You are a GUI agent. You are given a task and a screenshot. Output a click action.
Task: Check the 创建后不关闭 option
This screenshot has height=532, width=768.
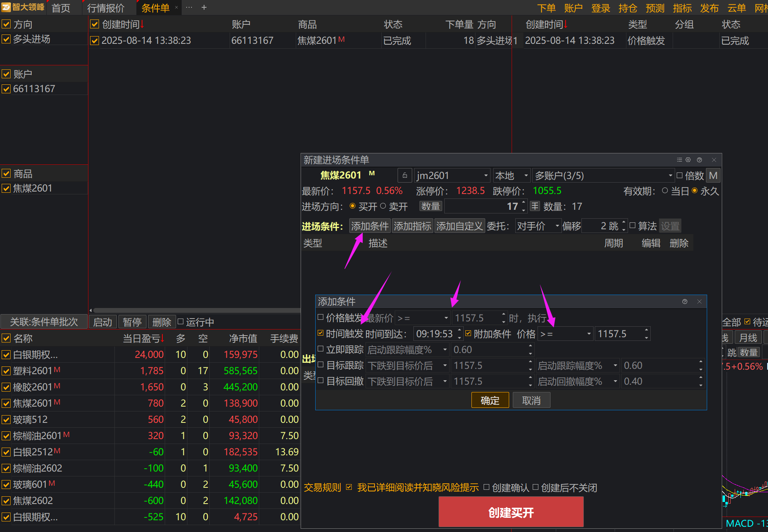(536, 487)
